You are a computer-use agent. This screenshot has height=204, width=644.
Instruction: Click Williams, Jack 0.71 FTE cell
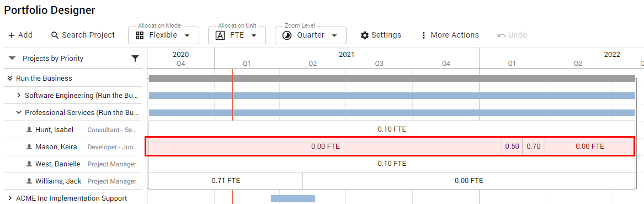pyautogui.click(x=226, y=181)
